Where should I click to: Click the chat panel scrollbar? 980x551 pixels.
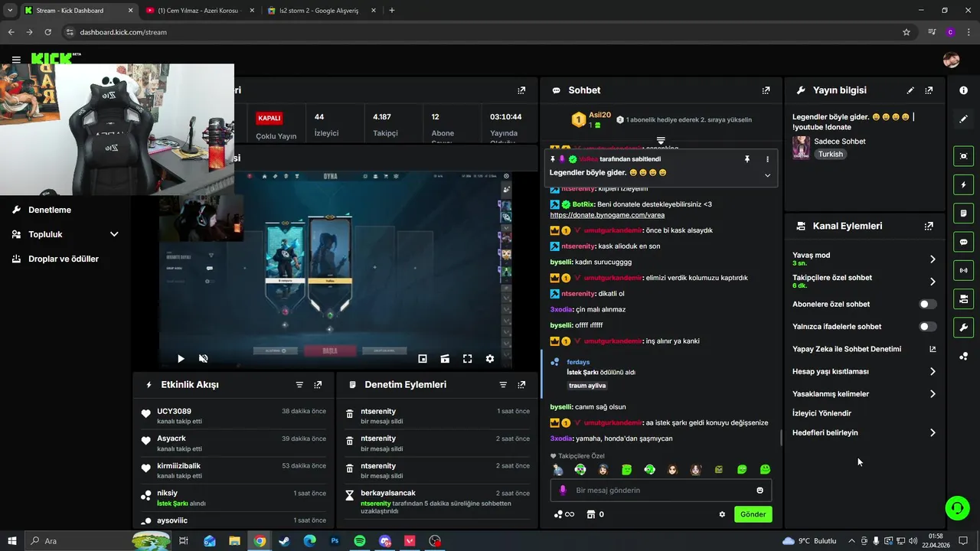click(781, 438)
